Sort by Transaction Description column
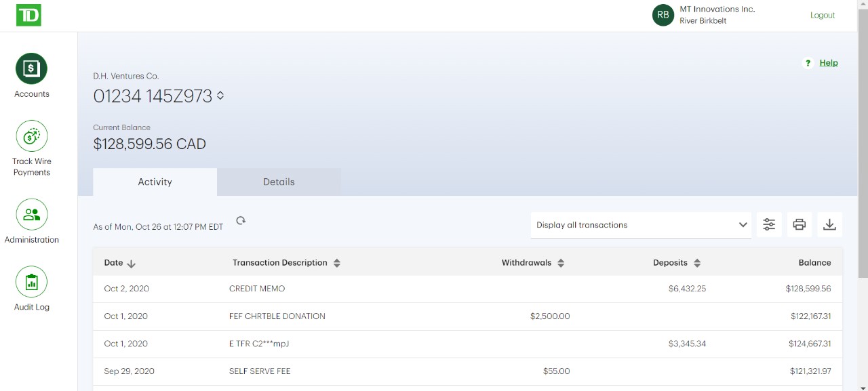The image size is (868, 391). (x=286, y=263)
